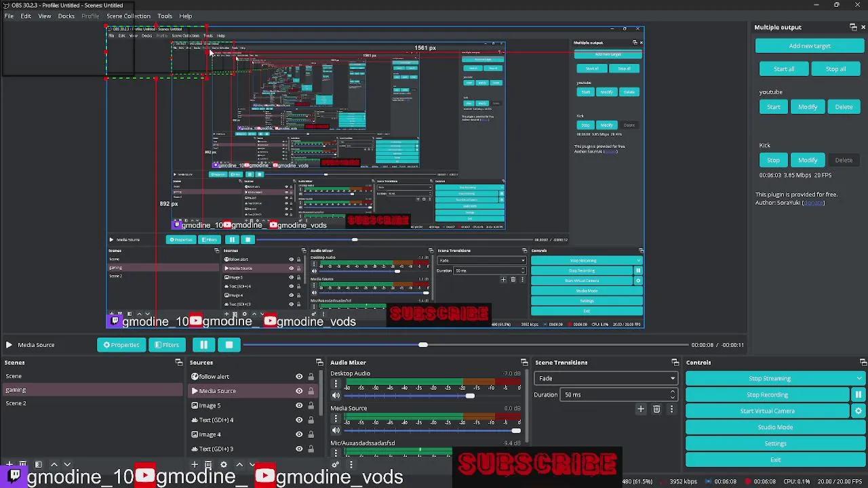Hide the Text (GDI+) 3 source

(299, 449)
